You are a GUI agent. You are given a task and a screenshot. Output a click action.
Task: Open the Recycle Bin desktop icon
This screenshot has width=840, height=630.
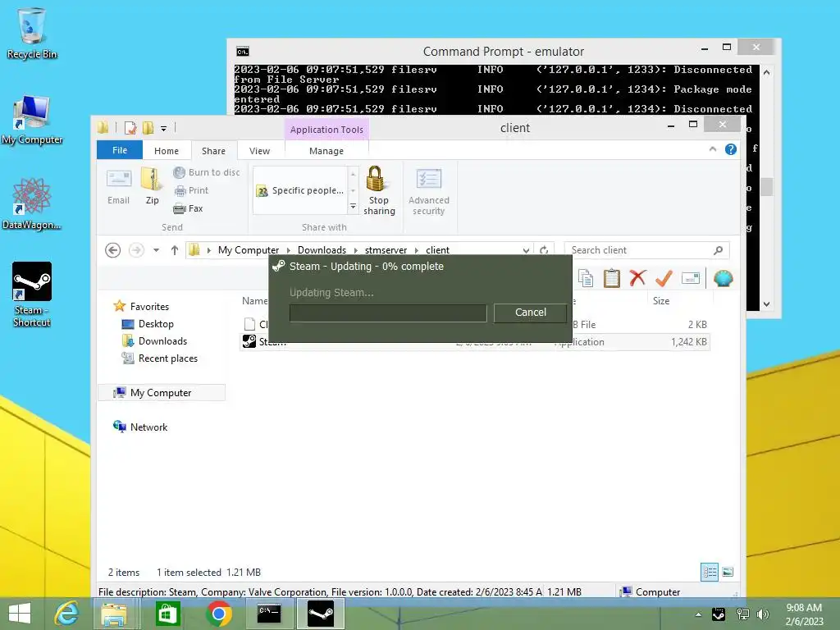tap(32, 33)
